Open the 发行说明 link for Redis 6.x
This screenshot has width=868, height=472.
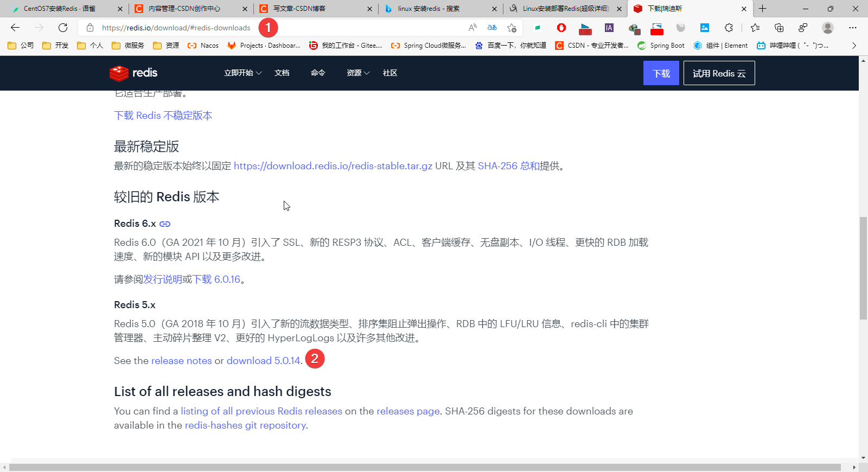(163, 279)
